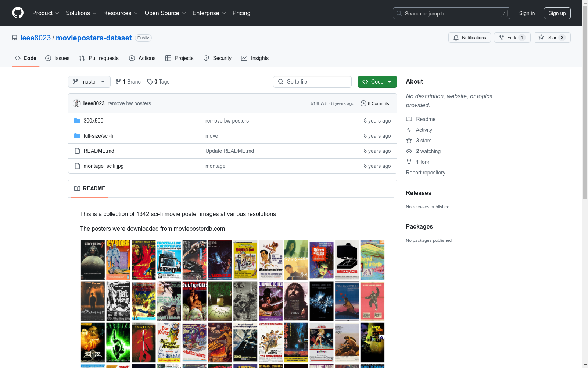Click the README.md file icon
Viewport: 588px width, 368px height.
click(77, 151)
